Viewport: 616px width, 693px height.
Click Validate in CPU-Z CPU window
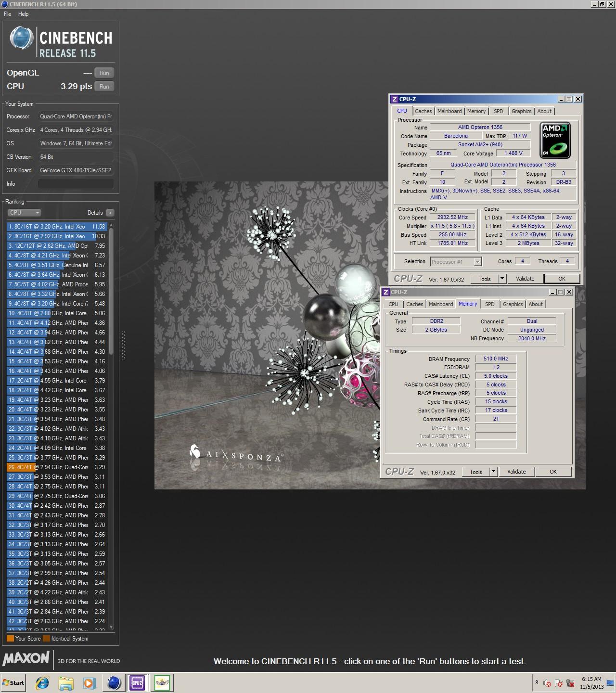pos(525,279)
